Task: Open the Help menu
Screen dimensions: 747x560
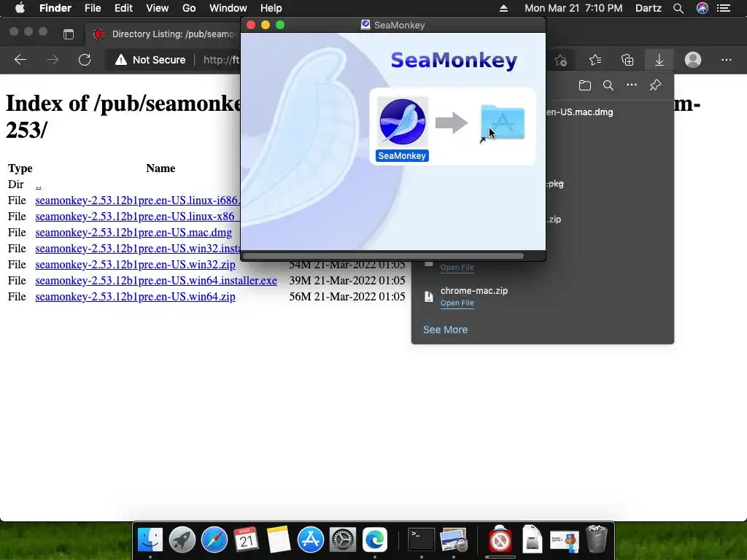Action: pos(271,8)
